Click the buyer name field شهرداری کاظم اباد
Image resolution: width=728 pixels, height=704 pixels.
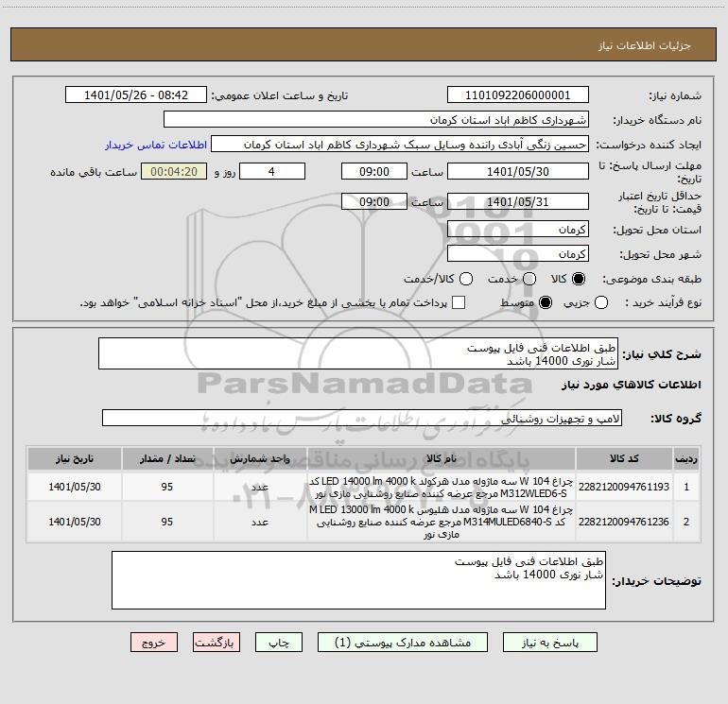[x=376, y=119]
